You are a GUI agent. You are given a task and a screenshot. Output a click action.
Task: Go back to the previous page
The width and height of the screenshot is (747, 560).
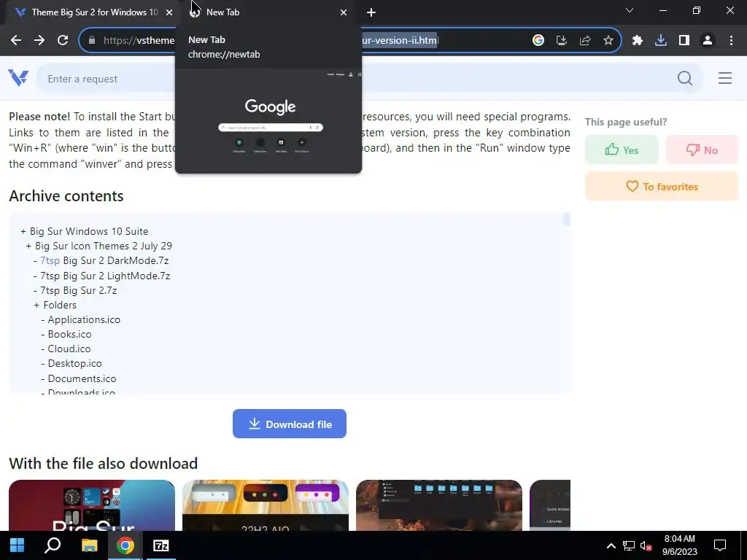click(16, 41)
